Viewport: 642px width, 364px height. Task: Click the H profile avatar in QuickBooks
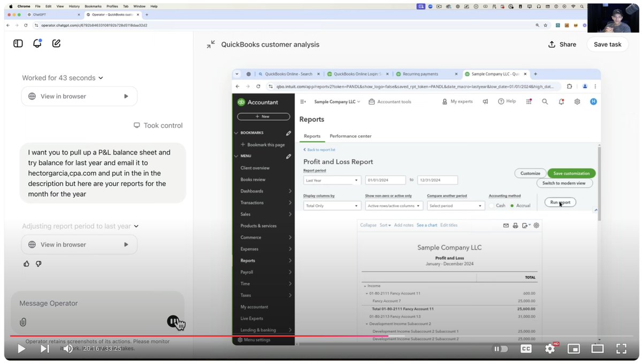(x=593, y=102)
